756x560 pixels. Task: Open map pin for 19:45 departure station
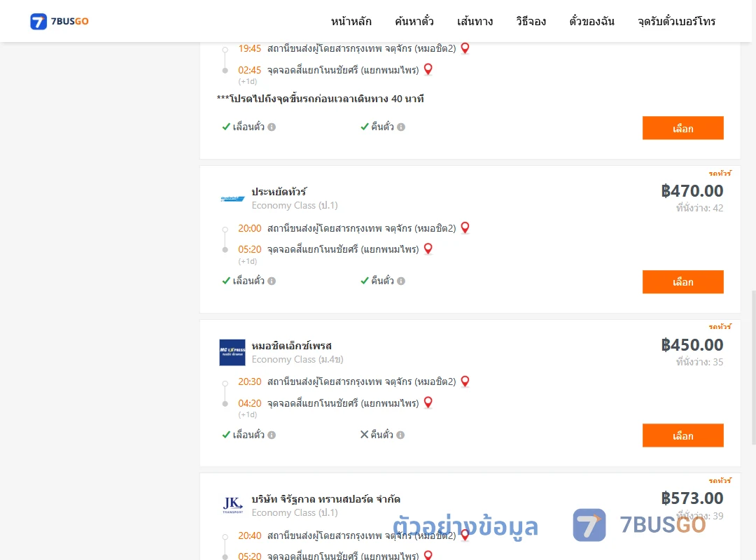(465, 48)
